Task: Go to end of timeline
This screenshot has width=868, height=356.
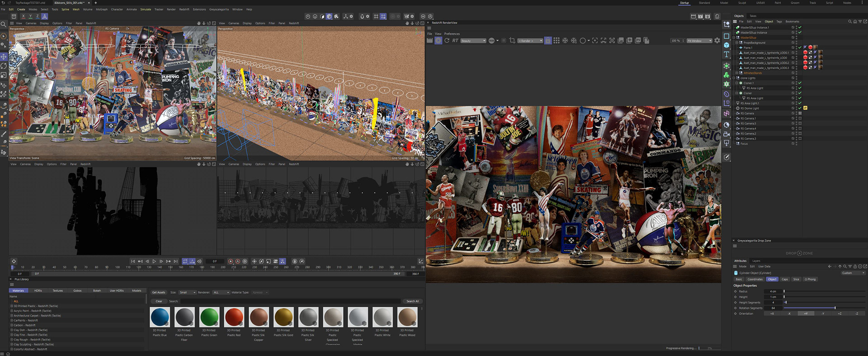Action: click(175, 261)
